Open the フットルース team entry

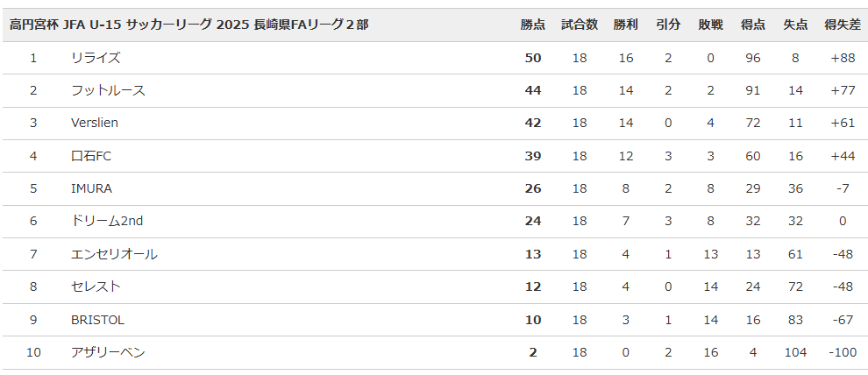(x=108, y=90)
